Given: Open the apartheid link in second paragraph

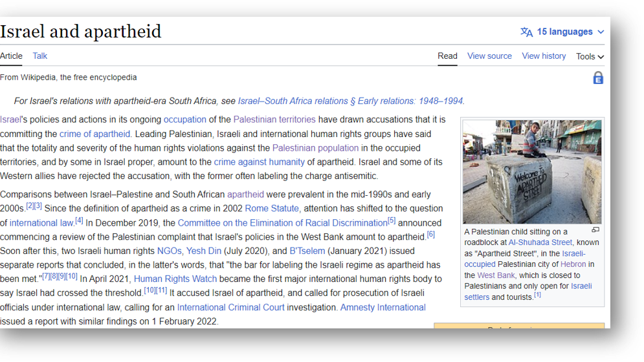Looking at the screenshot, I should [x=245, y=194].
